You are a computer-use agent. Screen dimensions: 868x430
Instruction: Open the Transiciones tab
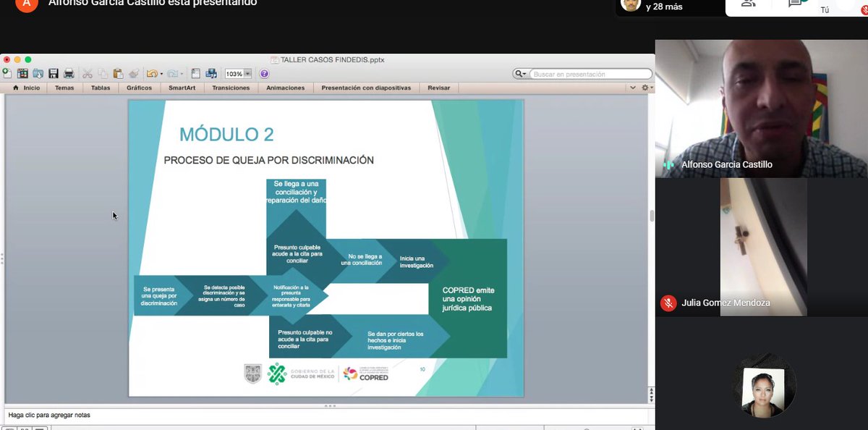tap(231, 87)
